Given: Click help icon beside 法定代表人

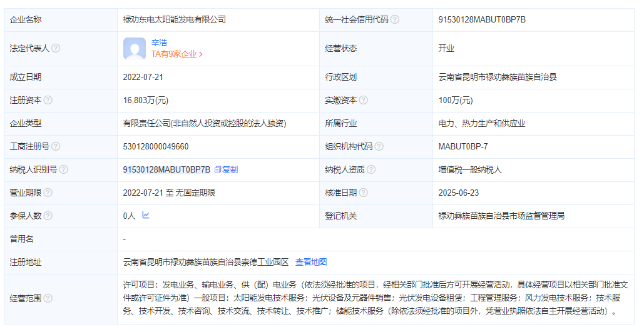Looking at the screenshot, I should [56, 48].
